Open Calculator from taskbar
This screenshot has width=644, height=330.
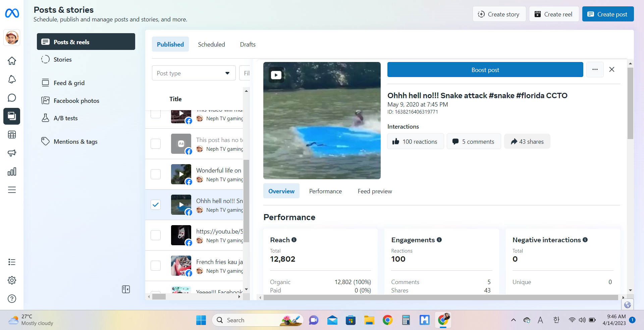406,320
